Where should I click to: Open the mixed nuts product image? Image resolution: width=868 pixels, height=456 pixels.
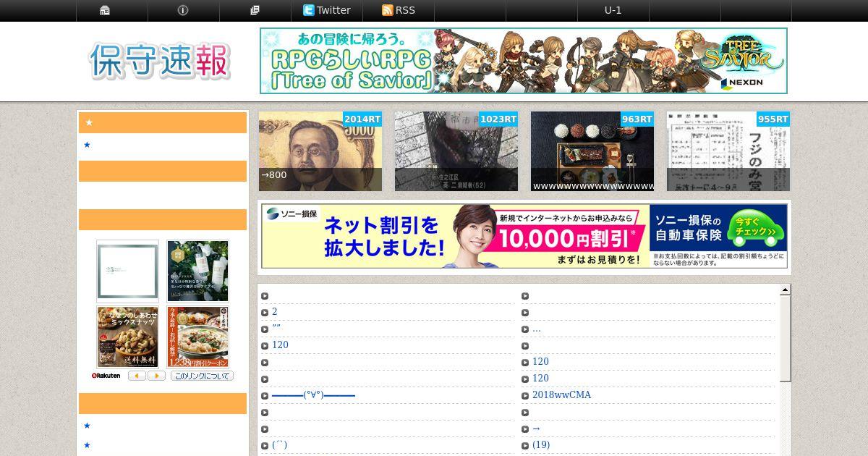point(127,337)
